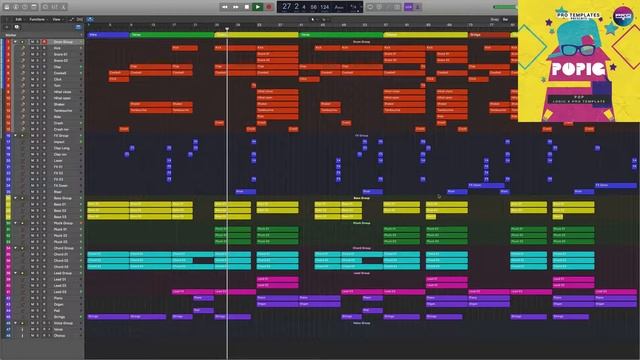
Task: Toggle the Cycle mode button
Action: tap(370, 7)
